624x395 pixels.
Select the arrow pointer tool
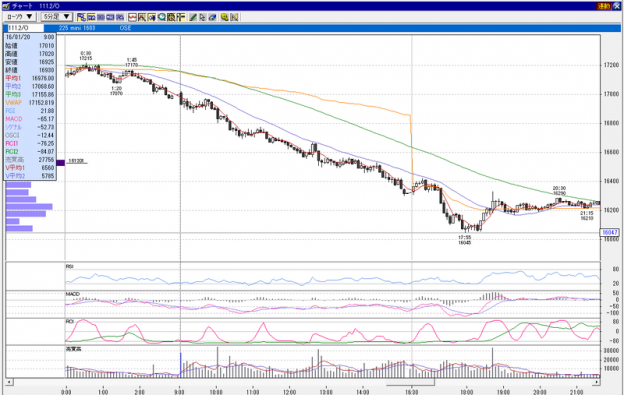tap(203, 17)
